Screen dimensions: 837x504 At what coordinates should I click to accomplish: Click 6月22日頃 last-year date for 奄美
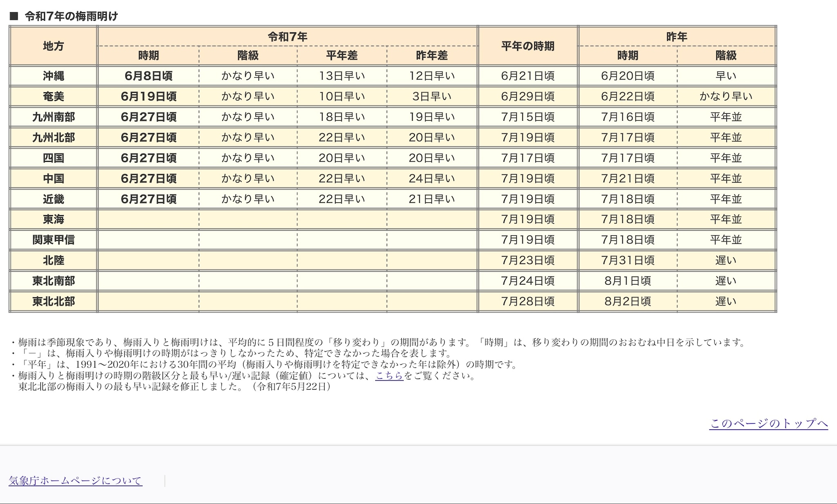(x=627, y=96)
